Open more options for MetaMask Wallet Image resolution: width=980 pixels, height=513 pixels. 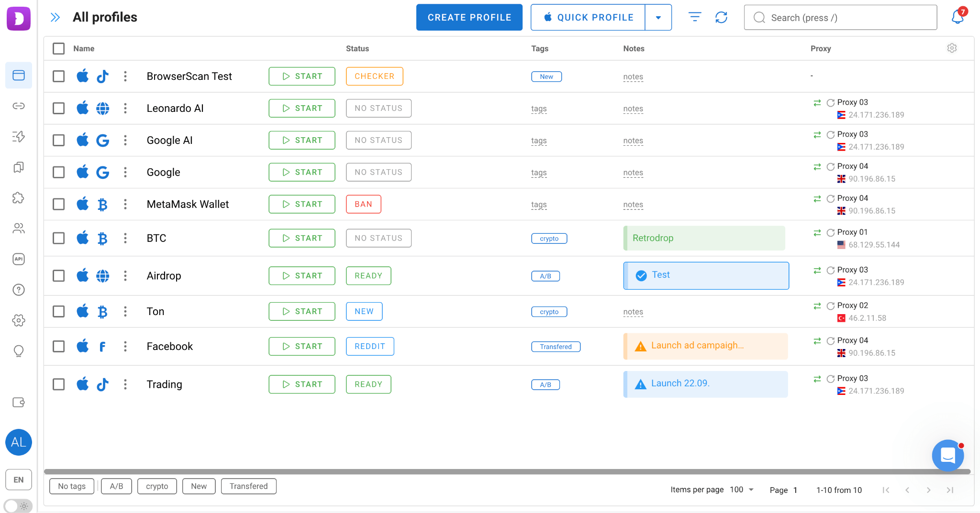tap(125, 204)
